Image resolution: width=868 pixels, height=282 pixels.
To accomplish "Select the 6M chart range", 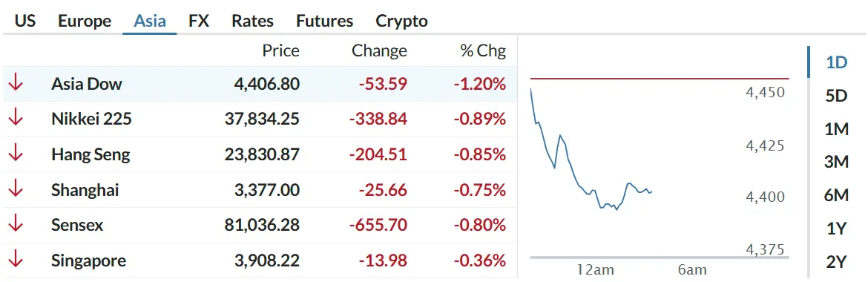I will [836, 195].
